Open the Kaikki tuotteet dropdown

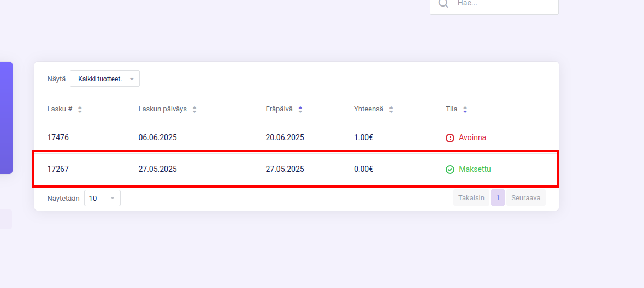(x=105, y=79)
